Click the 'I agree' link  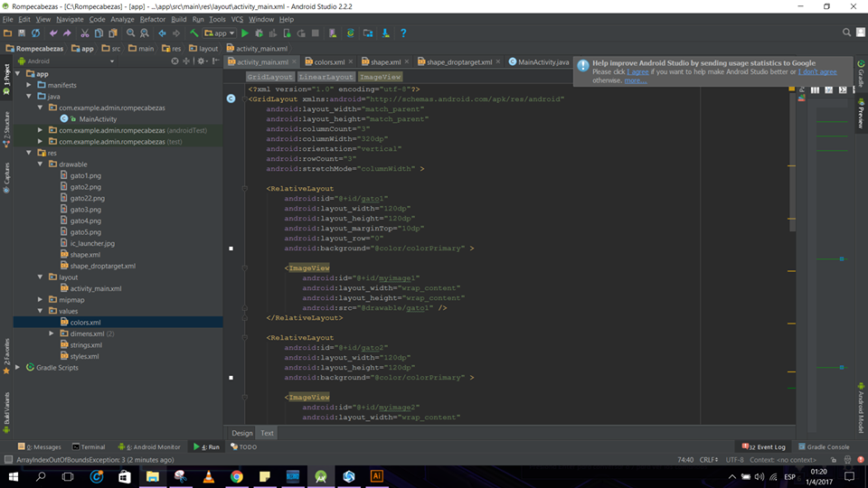click(x=637, y=72)
